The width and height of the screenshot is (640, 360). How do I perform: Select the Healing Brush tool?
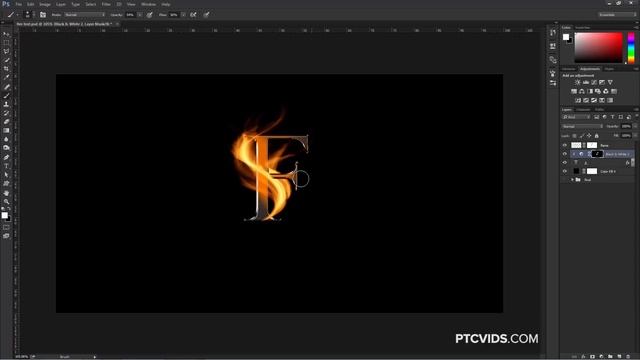pyautogui.click(x=6, y=87)
